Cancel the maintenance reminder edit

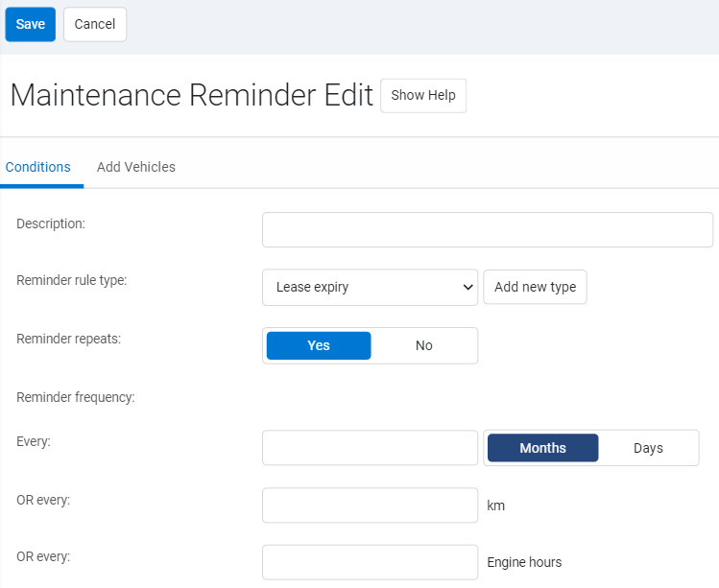tap(95, 24)
